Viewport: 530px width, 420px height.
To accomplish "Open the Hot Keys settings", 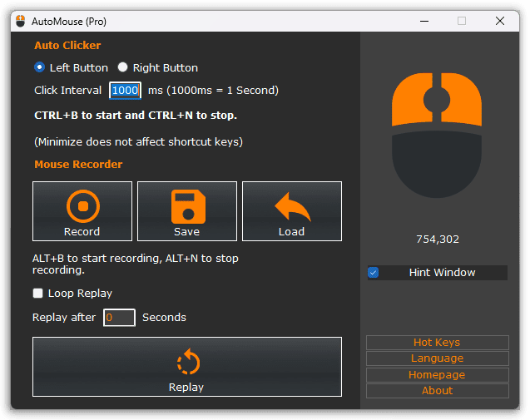I will pos(438,343).
